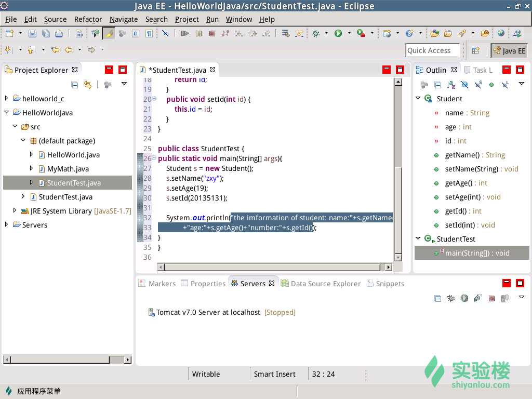Click the Save icon in the toolbar
Viewport: 532px width, 399px height.
(32, 33)
